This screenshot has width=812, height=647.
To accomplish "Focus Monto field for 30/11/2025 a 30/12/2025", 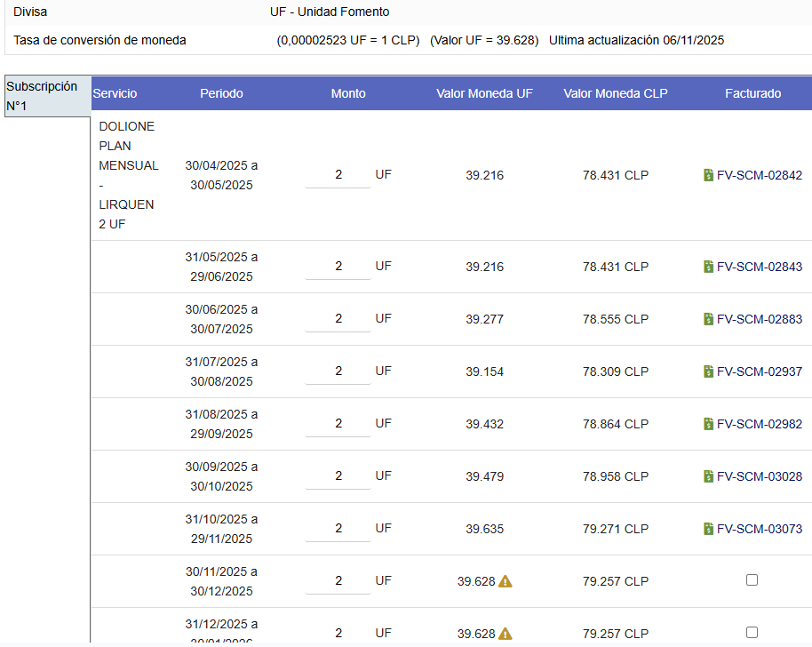I will pyautogui.click(x=338, y=581).
